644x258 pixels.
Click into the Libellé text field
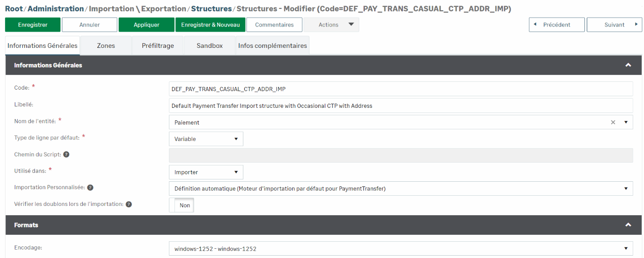pos(400,106)
